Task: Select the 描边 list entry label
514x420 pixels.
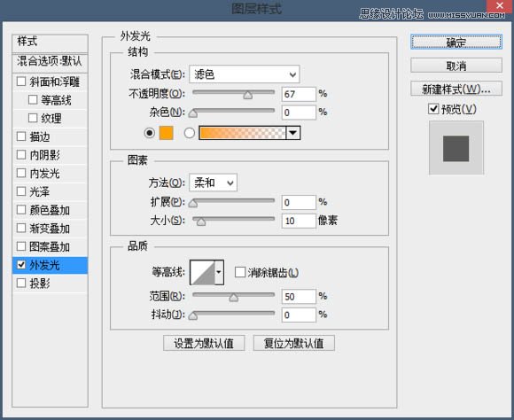Action: click(40, 136)
